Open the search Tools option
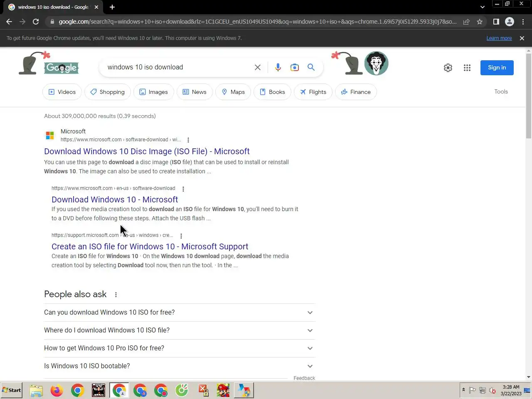The height and width of the screenshot is (399, 532). click(501, 91)
